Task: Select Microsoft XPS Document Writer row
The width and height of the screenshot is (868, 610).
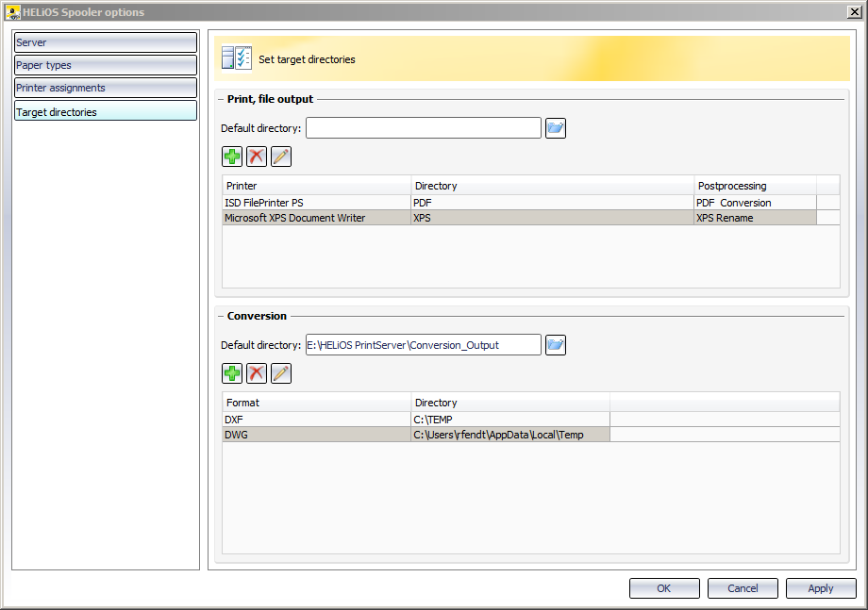Action: (531, 218)
